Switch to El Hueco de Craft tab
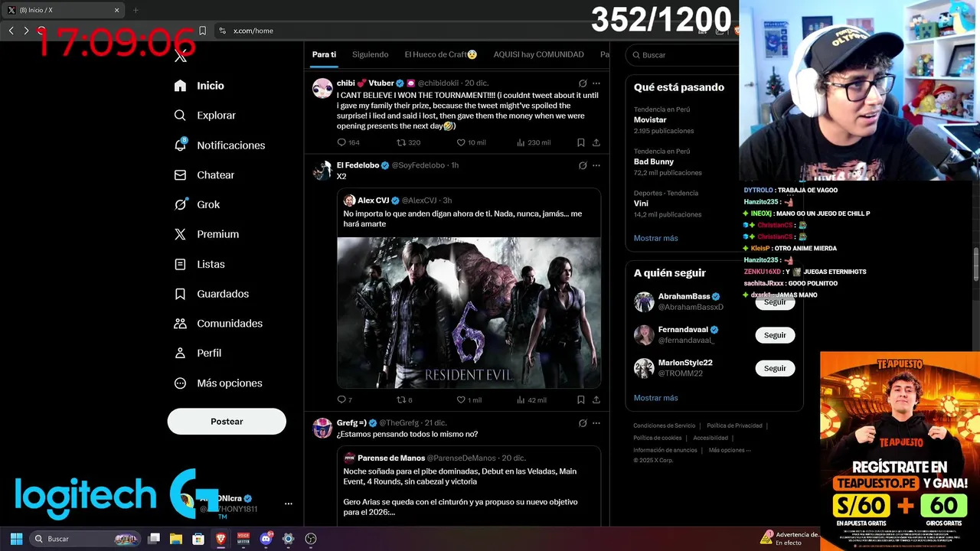Viewport: 980px width, 551px height. tap(441, 54)
